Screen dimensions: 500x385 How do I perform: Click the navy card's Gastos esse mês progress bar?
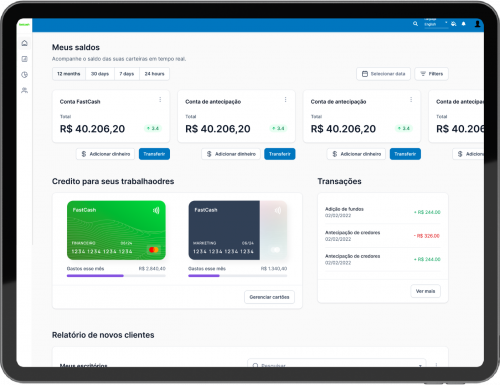pos(237,276)
